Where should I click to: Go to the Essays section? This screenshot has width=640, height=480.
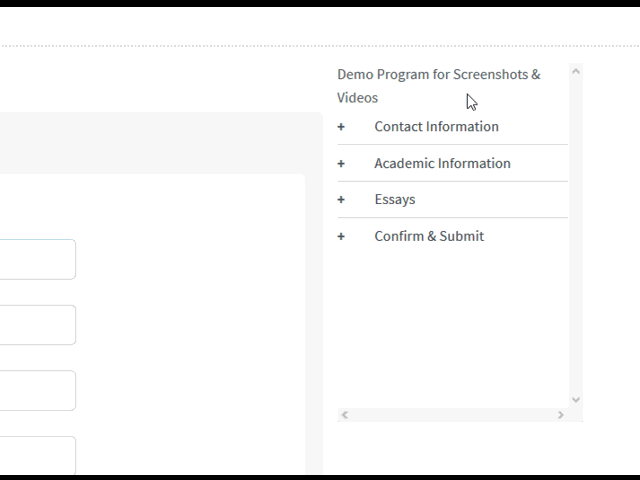pos(395,200)
